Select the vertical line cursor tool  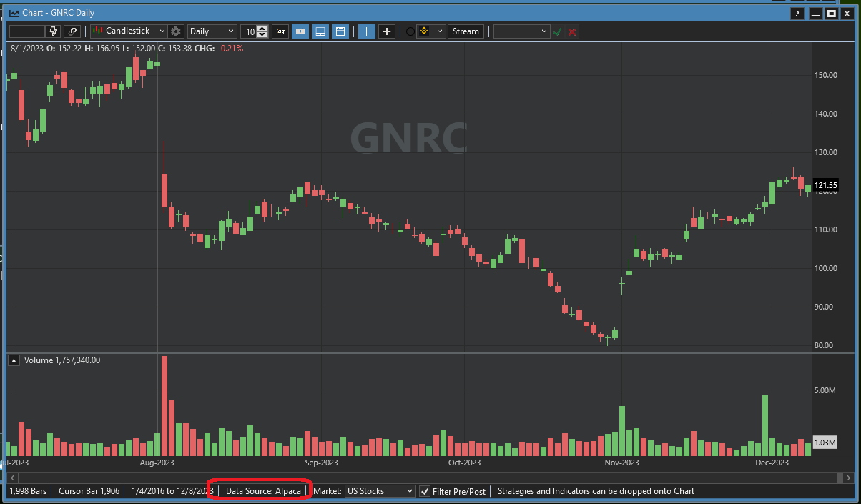(366, 31)
